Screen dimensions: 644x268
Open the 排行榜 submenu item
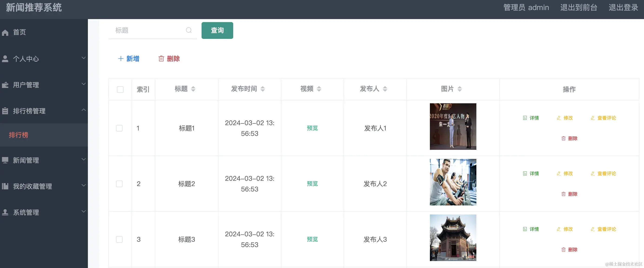tap(19, 135)
